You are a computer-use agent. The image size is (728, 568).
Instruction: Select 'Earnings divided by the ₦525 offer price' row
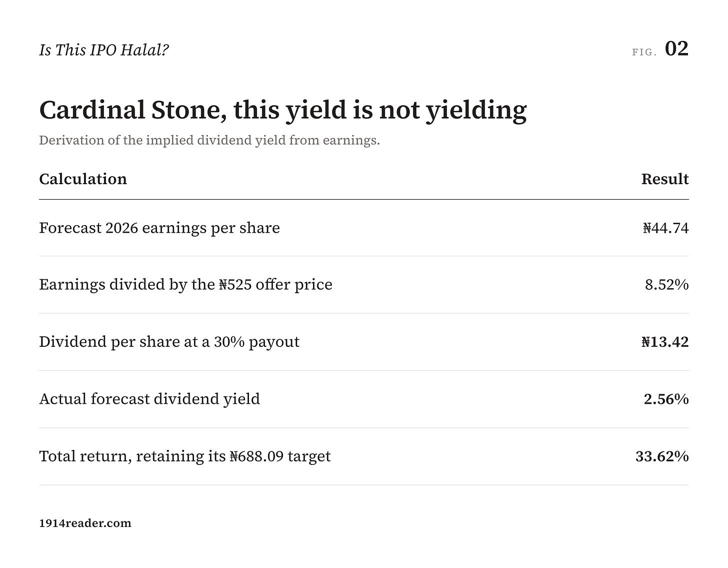tap(364, 285)
